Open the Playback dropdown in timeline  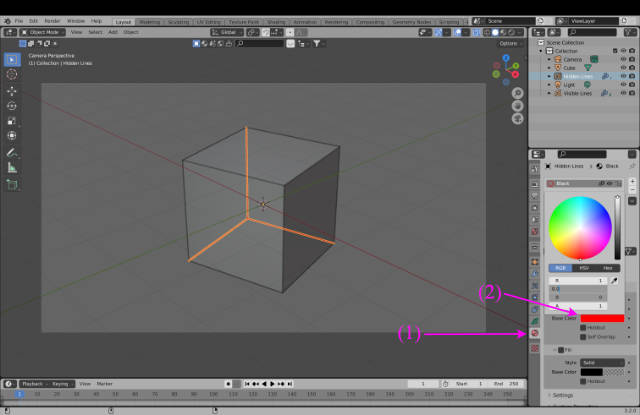34,384
